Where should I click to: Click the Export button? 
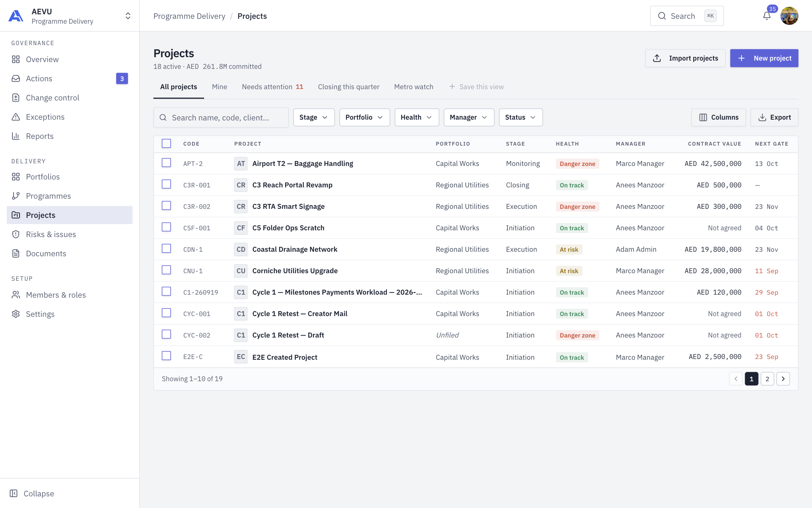[x=774, y=117]
